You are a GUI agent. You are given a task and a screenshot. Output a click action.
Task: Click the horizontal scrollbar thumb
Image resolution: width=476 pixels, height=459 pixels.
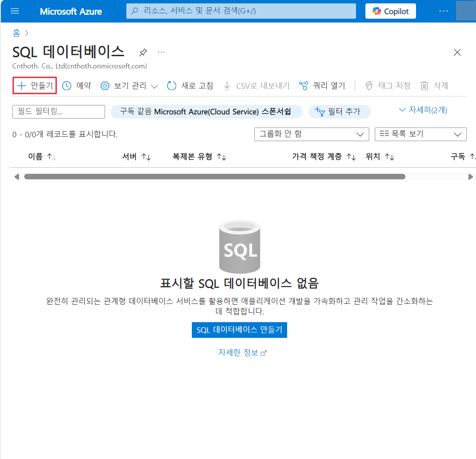click(x=215, y=177)
